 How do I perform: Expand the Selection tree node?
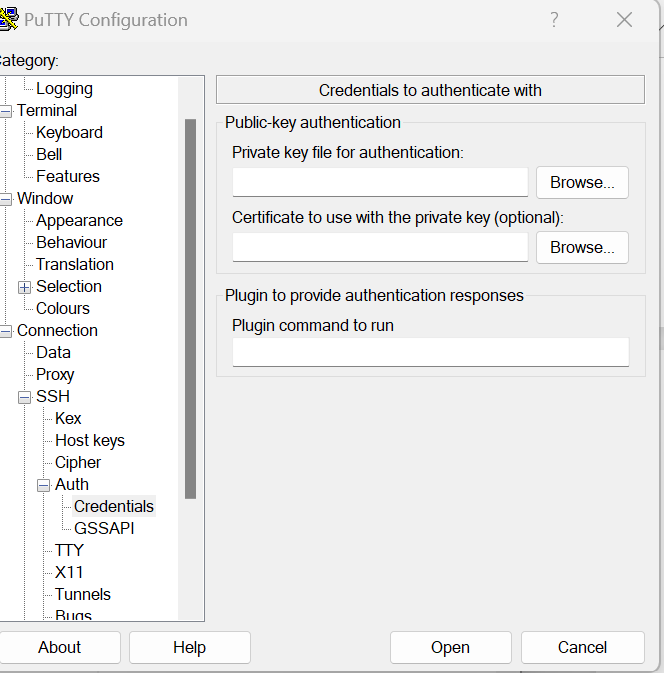click(x=24, y=287)
